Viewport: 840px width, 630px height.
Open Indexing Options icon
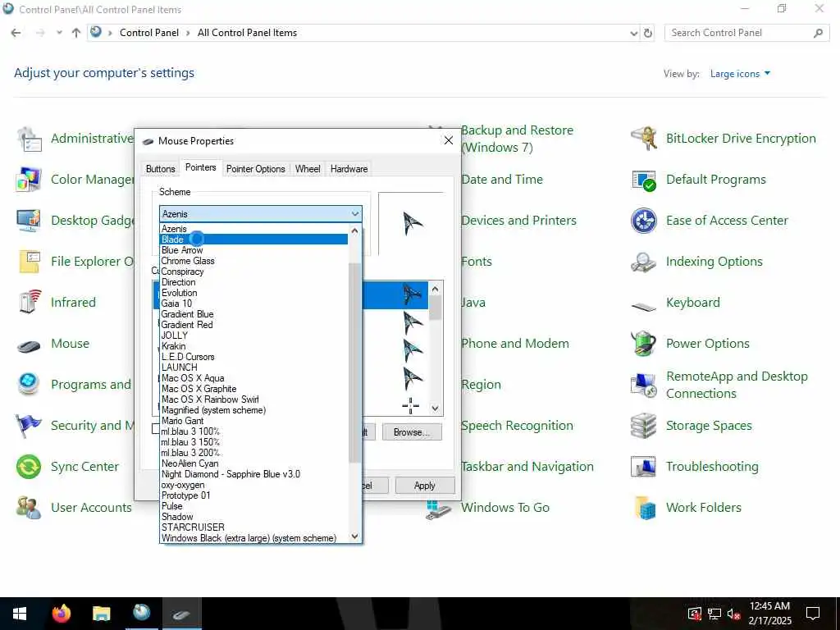(x=644, y=262)
